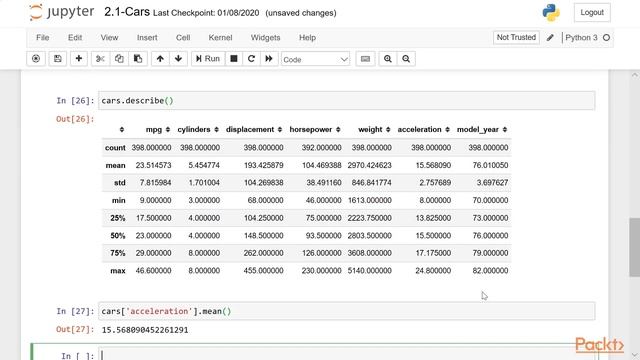Open the Widgets menu
The width and height of the screenshot is (640, 360).
tap(265, 38)
